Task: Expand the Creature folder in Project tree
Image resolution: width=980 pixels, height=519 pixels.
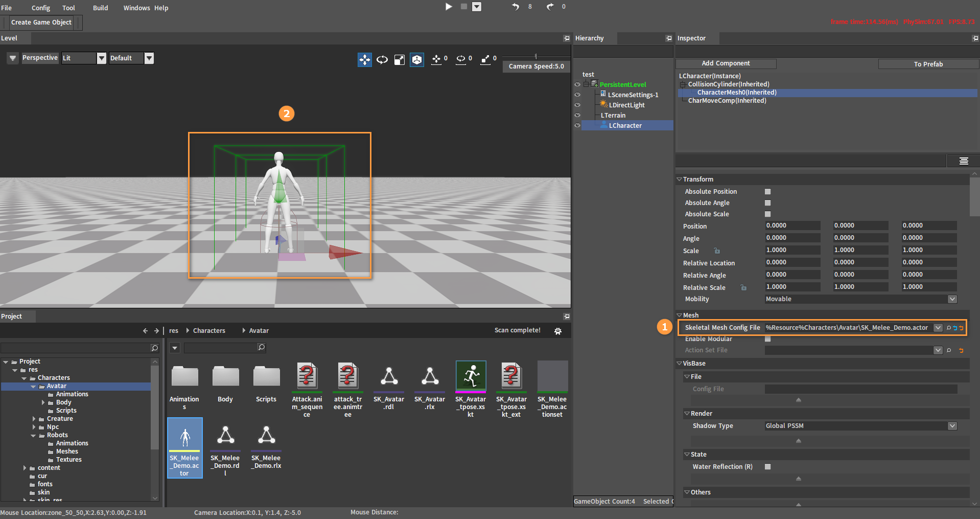Action: click(x=34, y=419)
